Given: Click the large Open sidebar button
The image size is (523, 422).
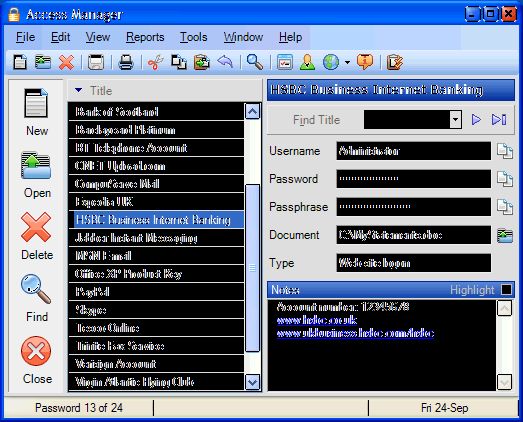Looking at the screenshot, I should 37,175.
